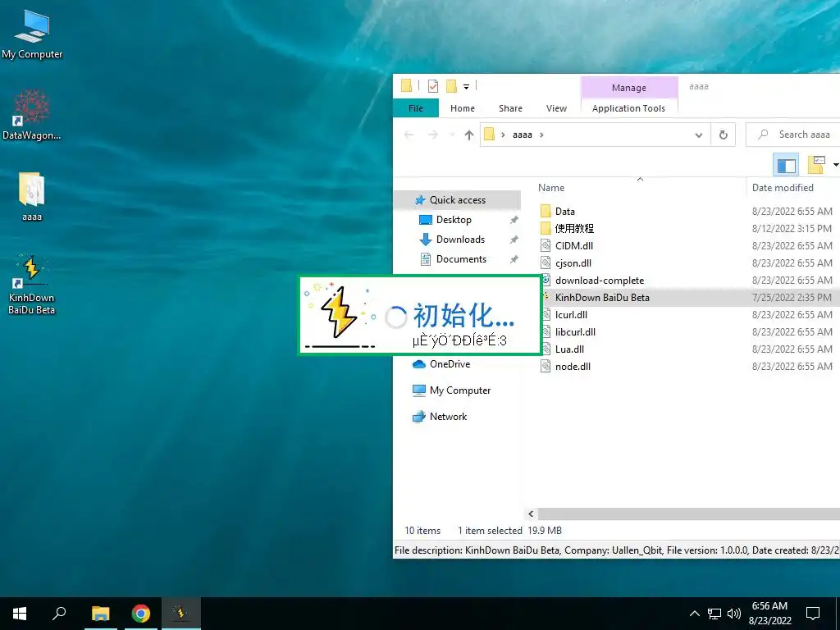Click the taskbar clock showing 6:56 AM
This screenshot has height=630, width=840.
(769, 614)
